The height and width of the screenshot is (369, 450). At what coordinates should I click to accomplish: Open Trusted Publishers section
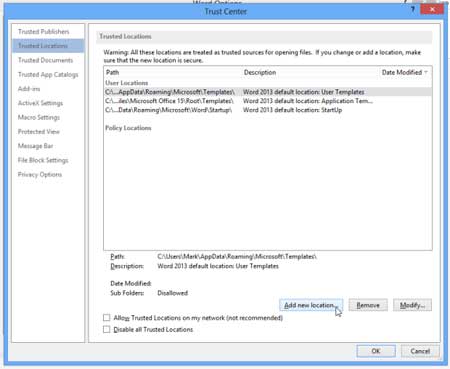tap(44, 32)
